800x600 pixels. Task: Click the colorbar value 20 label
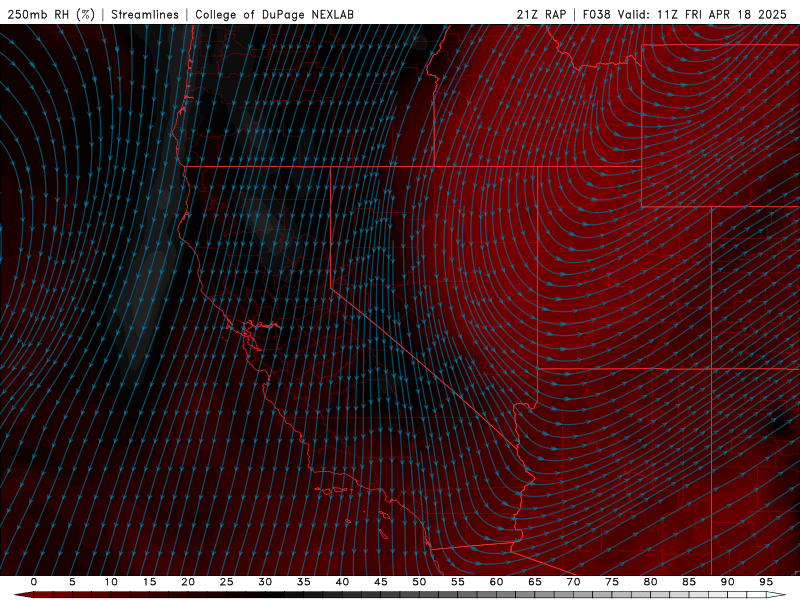(x=188, y=582)
